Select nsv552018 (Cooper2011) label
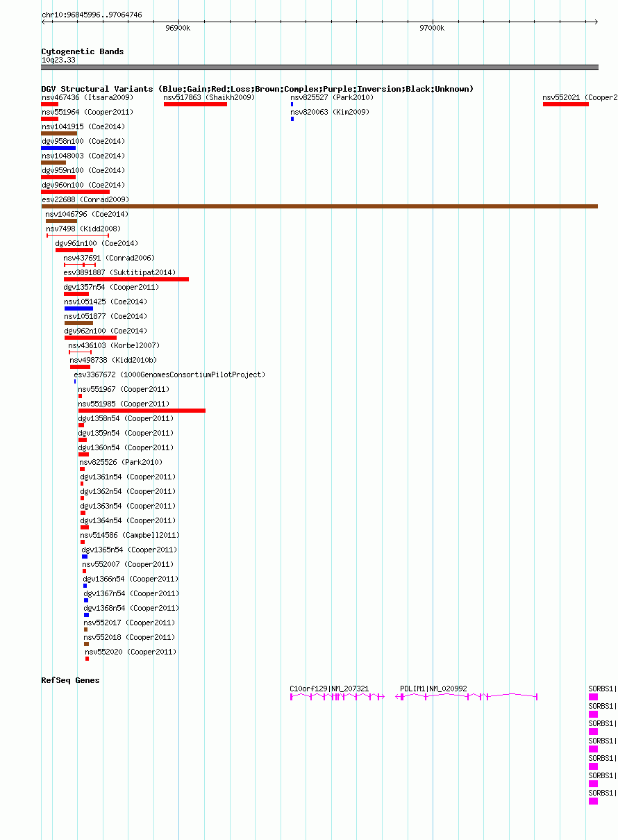The width and height of the screenshot is (618, 840). point(130,637)
